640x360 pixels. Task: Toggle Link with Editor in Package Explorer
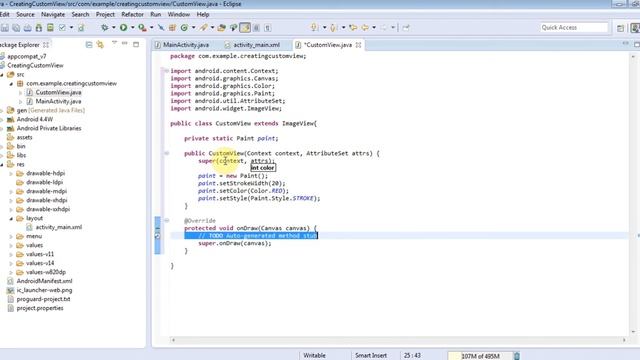click(100, 45)
